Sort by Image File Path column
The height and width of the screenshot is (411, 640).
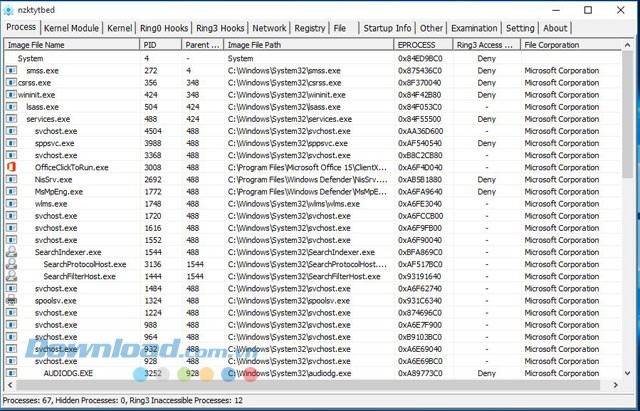(x=309, y=45)
